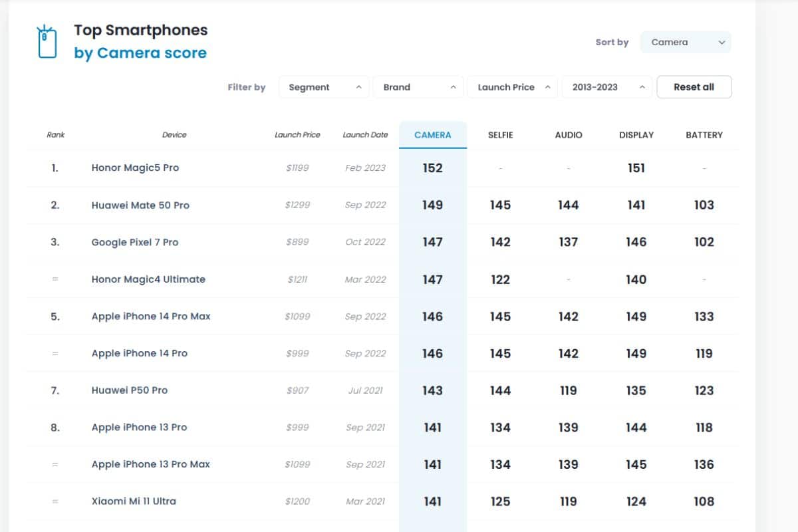Open the Huawei Mate 50 Pro link
798x532 pixels.
tap(140, 205)
